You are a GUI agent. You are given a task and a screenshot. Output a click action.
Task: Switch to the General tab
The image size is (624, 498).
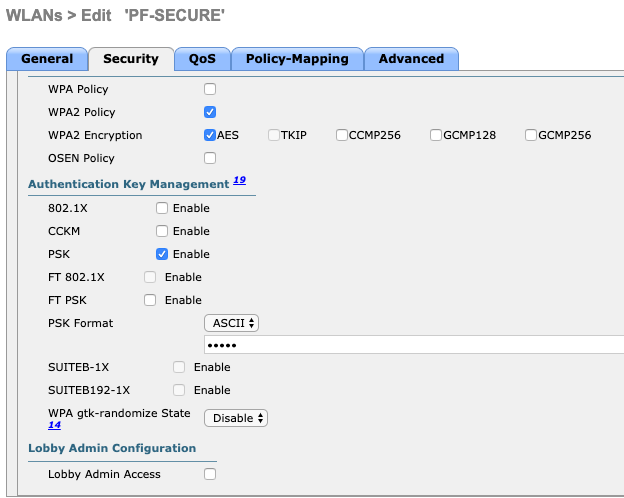tap(47, 59)
